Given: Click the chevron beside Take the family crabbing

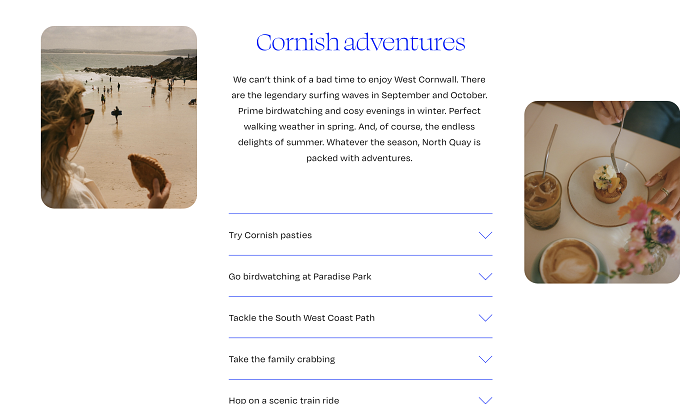Looking at the screenshot, I should pos(485,359).
